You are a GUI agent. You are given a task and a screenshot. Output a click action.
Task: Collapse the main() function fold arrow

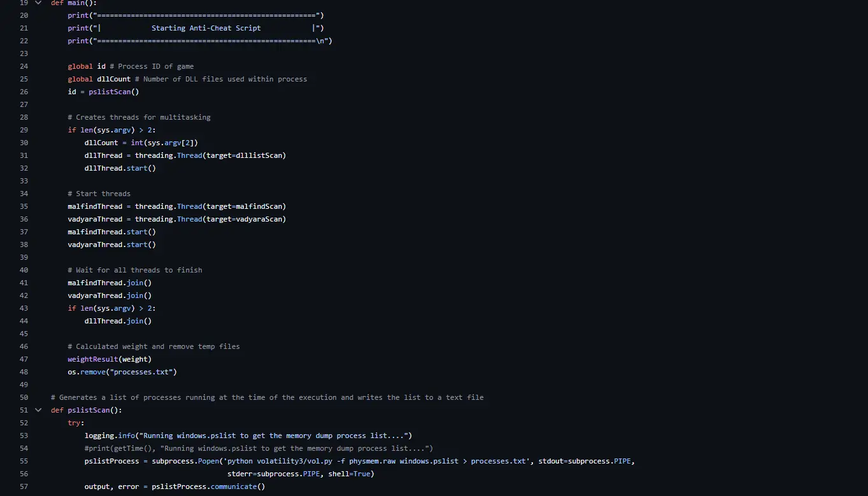38,3
